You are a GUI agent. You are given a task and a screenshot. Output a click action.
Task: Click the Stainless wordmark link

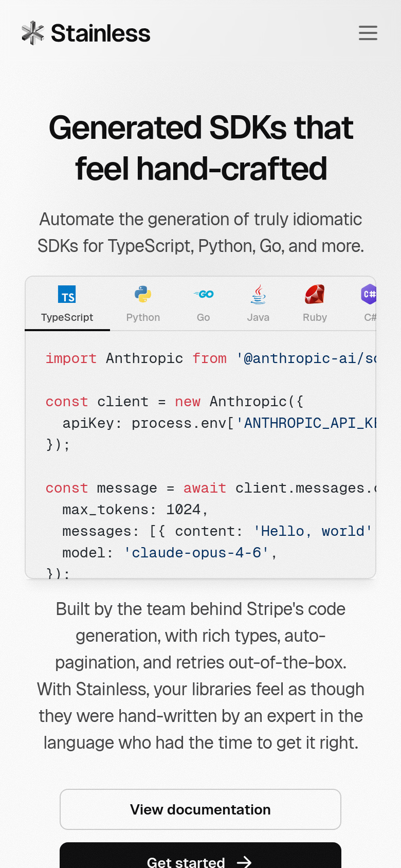[x=101, y=33]
